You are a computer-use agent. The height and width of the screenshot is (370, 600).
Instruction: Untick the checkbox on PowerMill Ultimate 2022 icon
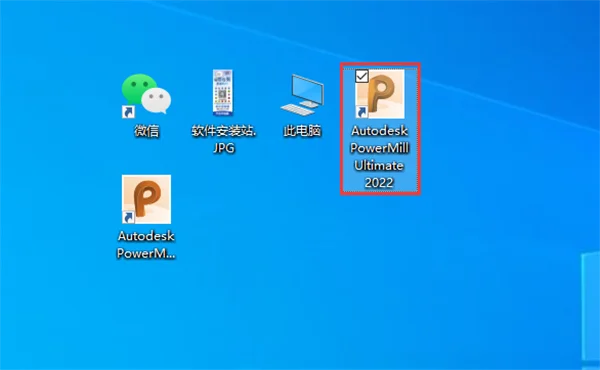[x=362, y=76]
